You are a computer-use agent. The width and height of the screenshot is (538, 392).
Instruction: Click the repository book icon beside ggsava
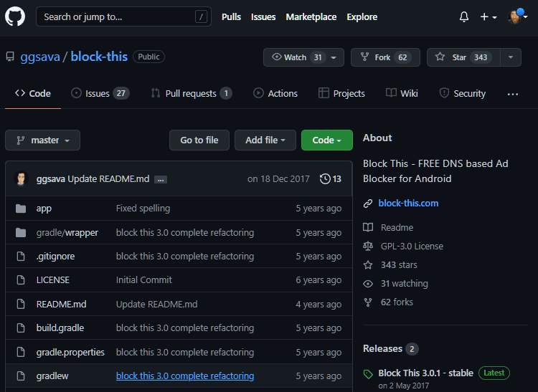click(x=10, y=57)
